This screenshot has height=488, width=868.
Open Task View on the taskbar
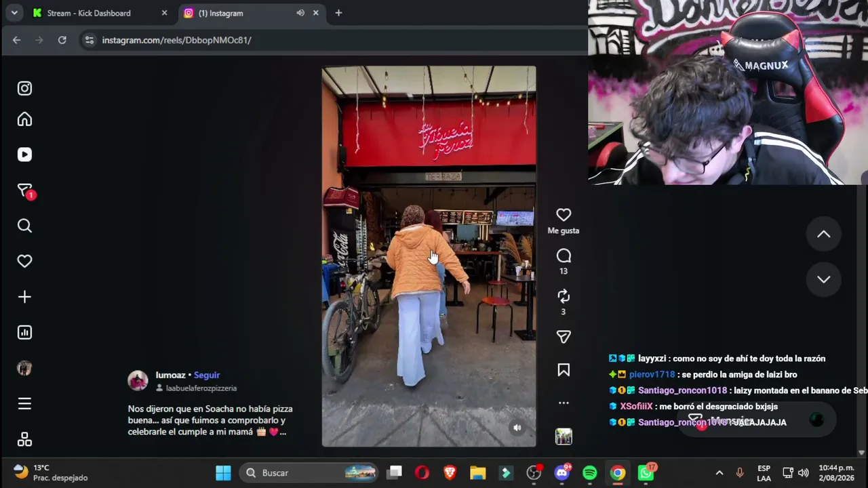[395, 473]
